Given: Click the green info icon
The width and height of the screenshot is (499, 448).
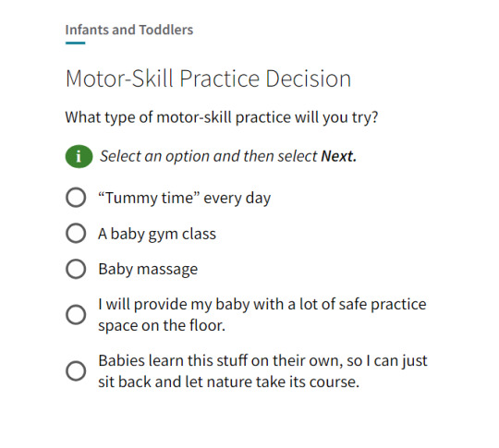Looking at the screenshot, I should [79, 156].
